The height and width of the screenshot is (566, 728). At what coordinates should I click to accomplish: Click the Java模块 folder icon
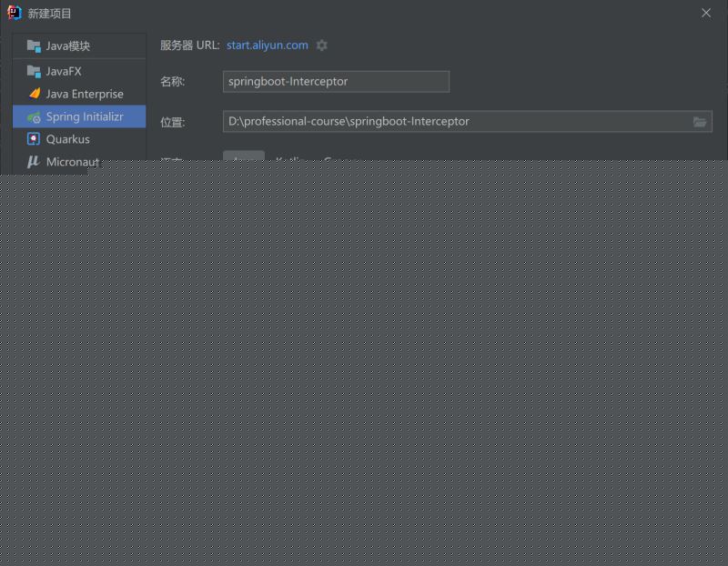pyautogui.click(x=34, y=45)
